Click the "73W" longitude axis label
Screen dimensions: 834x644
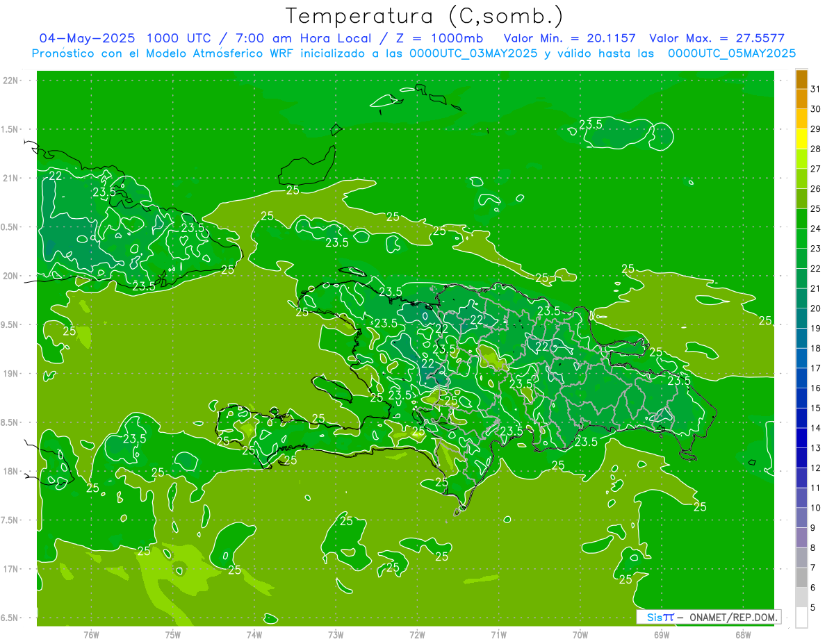[336, 634]
